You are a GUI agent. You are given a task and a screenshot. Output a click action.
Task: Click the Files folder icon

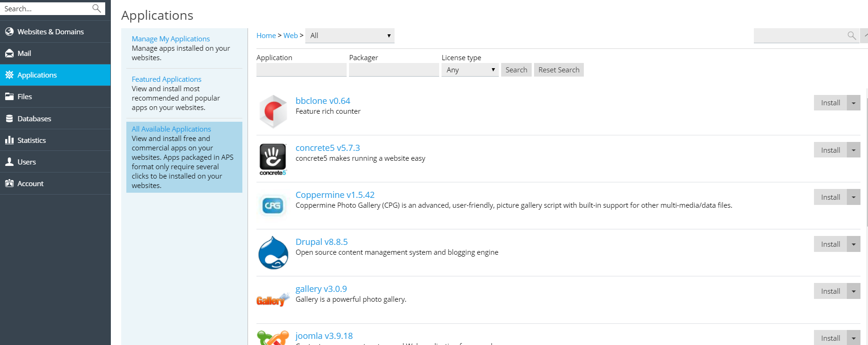pyautogui.click(x=9, y=96)
